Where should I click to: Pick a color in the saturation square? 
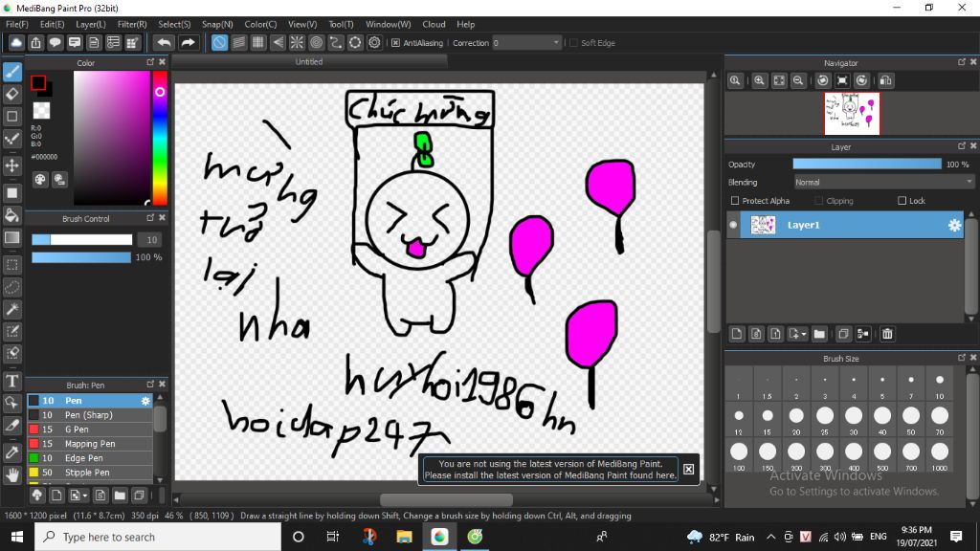tap(111, 138)
